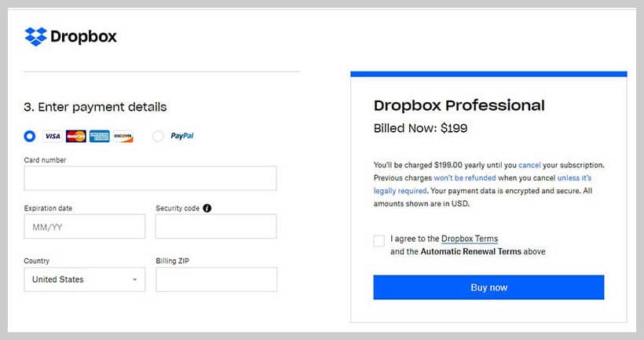Click the American Express icon
Viewport: 644px width, 340px height.
point(100,136)
